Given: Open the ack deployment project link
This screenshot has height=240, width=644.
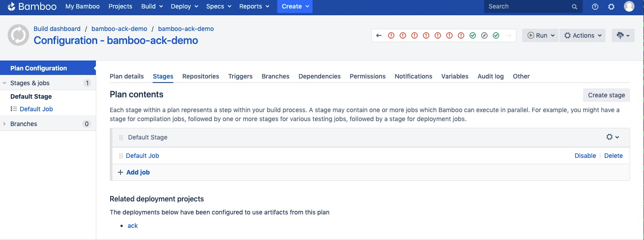Looking at the screenshot, I should [133, 226].
